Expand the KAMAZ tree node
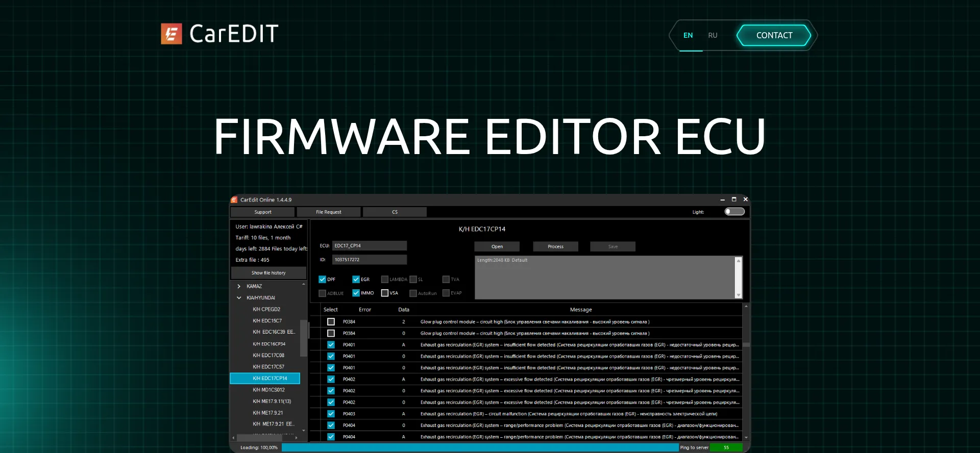Image resolution: width=980 pixels, height=453 pixels. point(239,286)
